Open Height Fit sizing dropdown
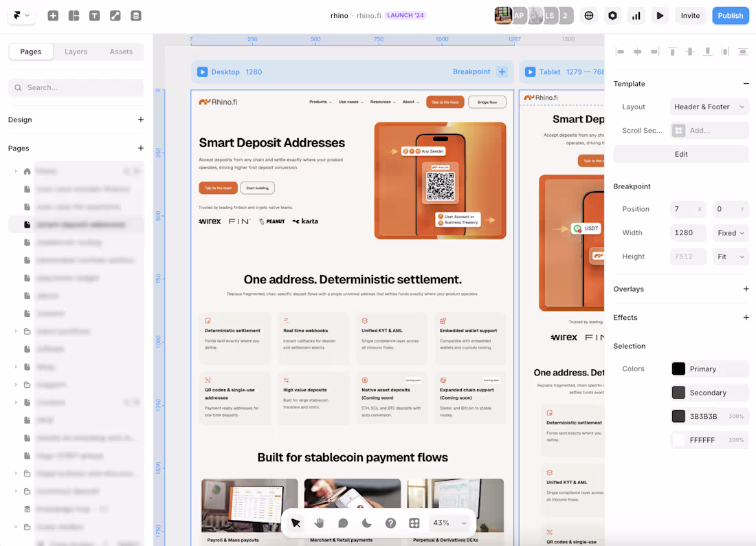This screenshot has height=546, width=756. point(731,256)
